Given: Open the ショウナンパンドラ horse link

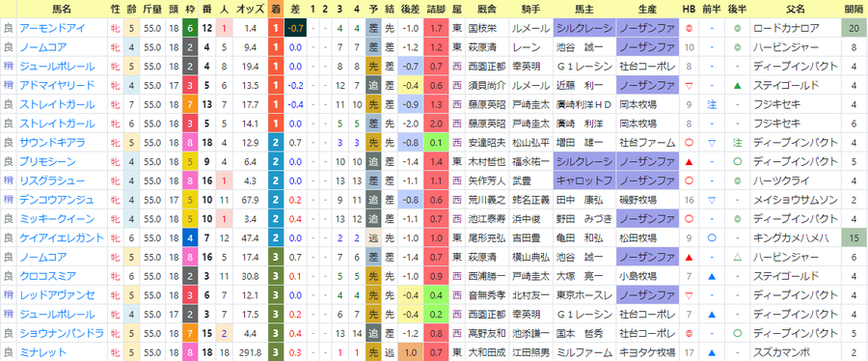Looking at the screenshot, I should tap(62, 333).
